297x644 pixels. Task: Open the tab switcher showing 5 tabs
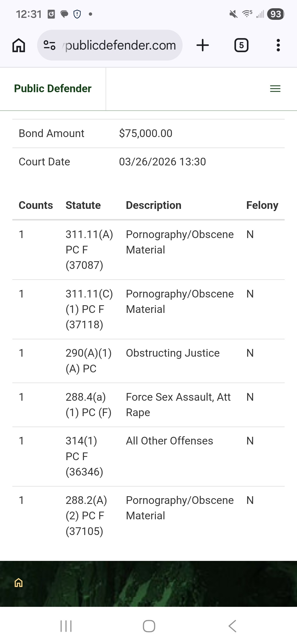pyautogui.click(x=241, y=45)
